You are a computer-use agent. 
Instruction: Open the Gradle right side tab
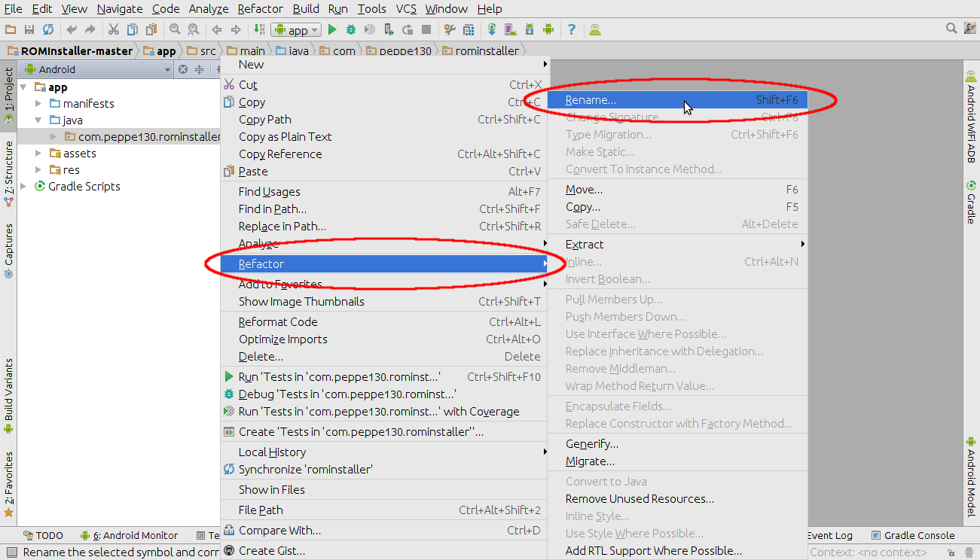(971, 202)
